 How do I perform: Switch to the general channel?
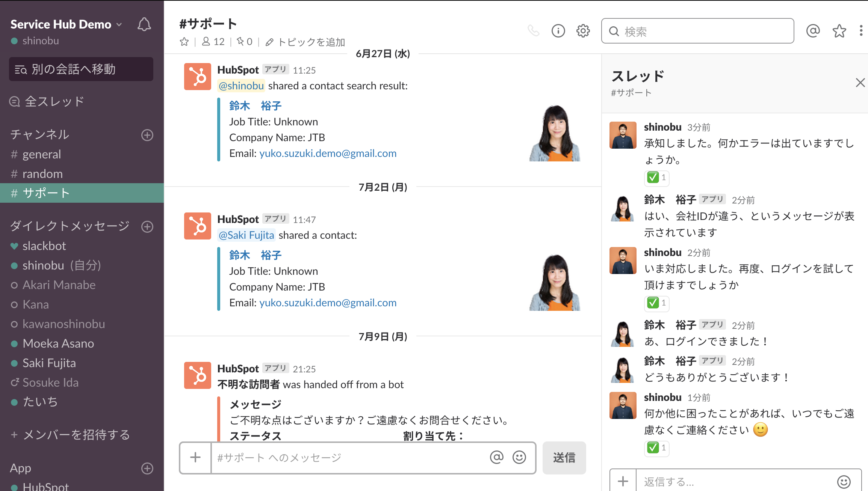pos(41,154)
